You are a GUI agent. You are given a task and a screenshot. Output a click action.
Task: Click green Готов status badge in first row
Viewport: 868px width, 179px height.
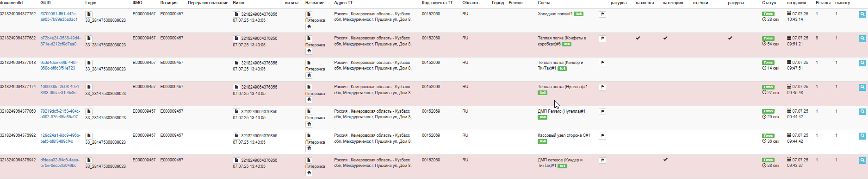768,14
